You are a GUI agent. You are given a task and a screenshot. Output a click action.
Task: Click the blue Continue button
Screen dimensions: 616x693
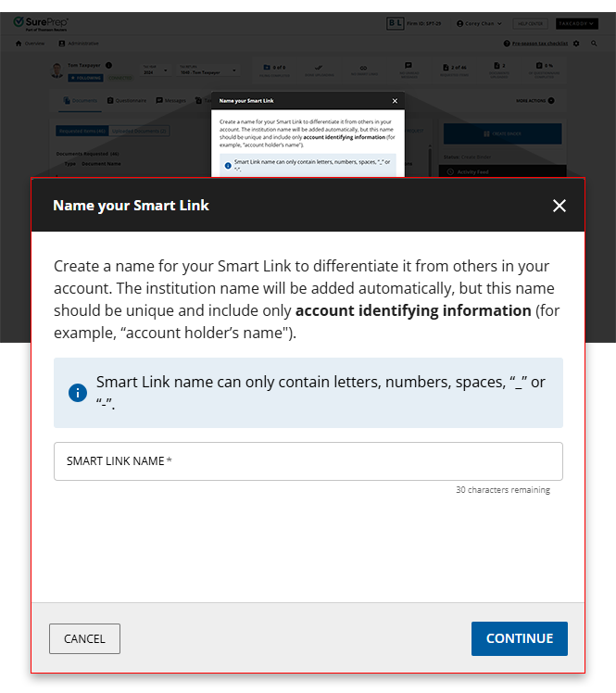[x=520, y=638]
